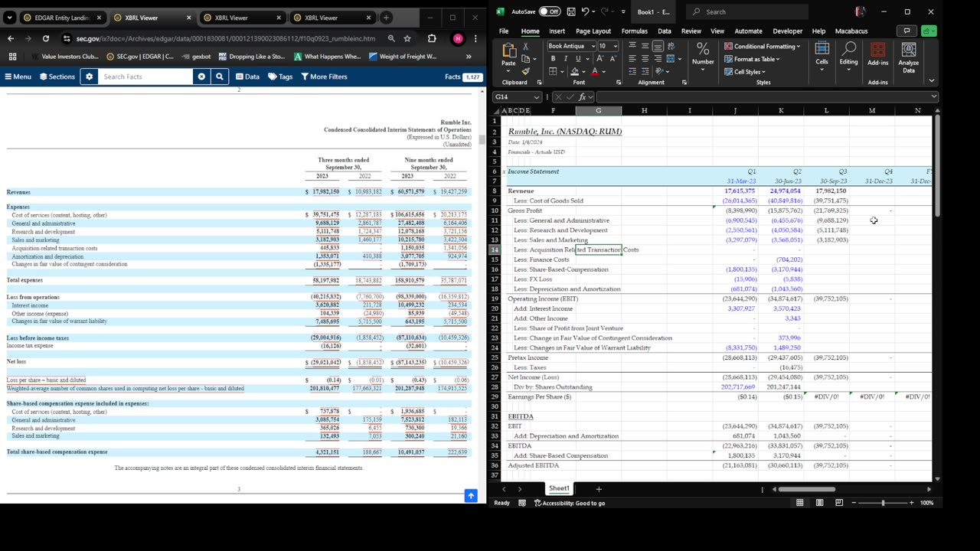Open the Name Box G14 dropdown

(537, 97)
